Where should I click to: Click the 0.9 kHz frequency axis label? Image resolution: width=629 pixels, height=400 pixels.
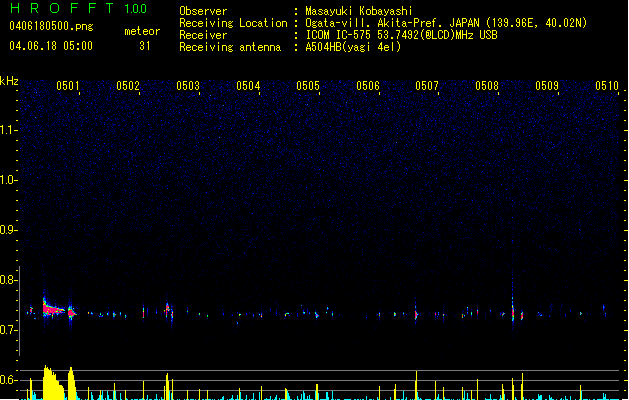(x=8, y=230)
